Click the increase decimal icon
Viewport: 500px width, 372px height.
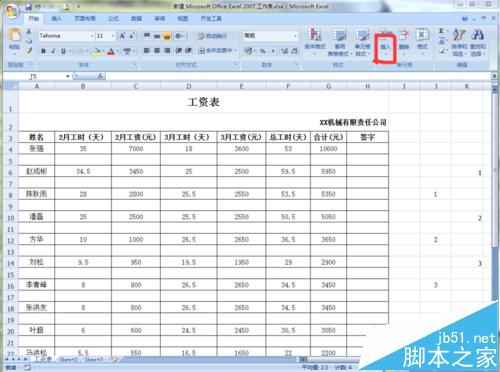click(x=284, y=51)
